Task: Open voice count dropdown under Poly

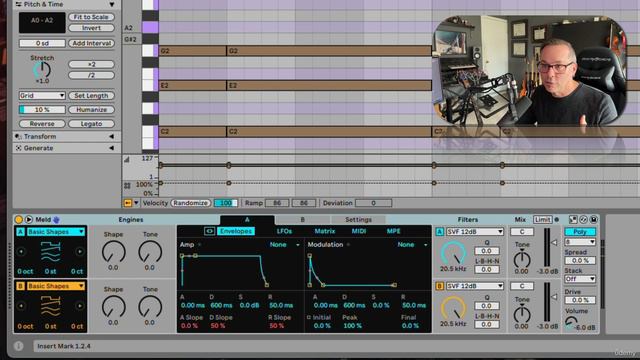Action: click(x=580, y=242)
